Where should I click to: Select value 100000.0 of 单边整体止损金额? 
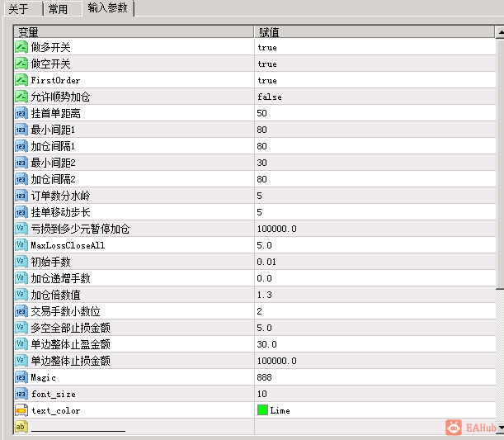[277, 361]
